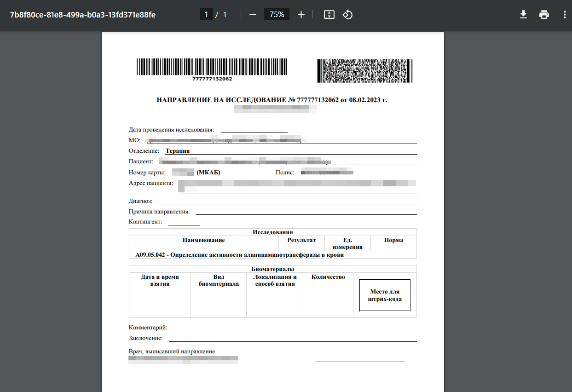Select the '(МКАБ)' text
The width and height of the screenshot is (572, 392).
point(208,173)
